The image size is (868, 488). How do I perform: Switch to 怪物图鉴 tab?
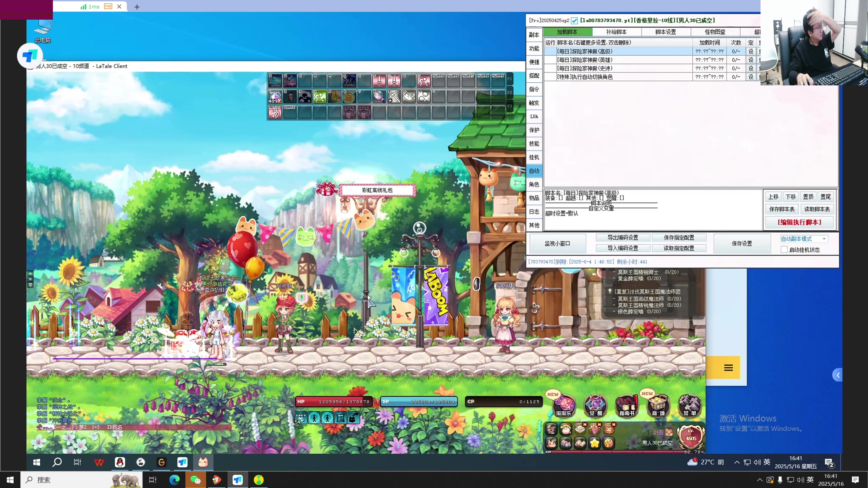point(715,32)
